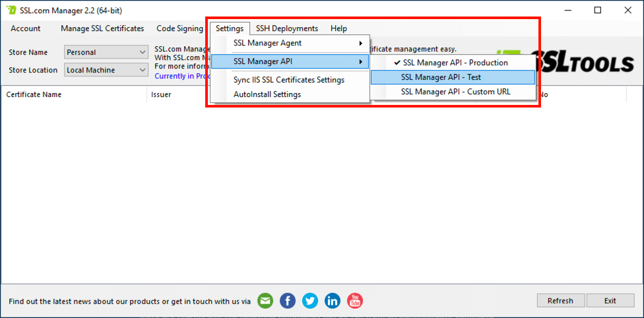Open the Store Name dropdown
The height and width of the screenshot is (318, 644).
click(106, 52)
